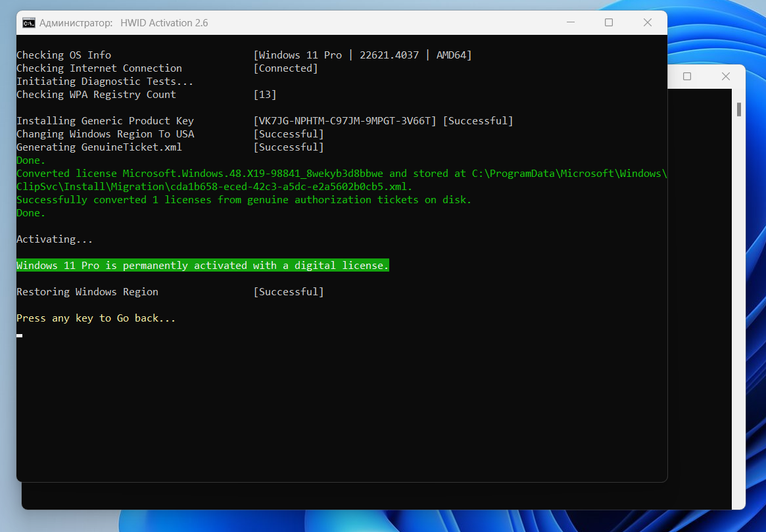Maximize the background window behind the console
The height and width of the screenshot is (532, 766).
pos(687,76)
